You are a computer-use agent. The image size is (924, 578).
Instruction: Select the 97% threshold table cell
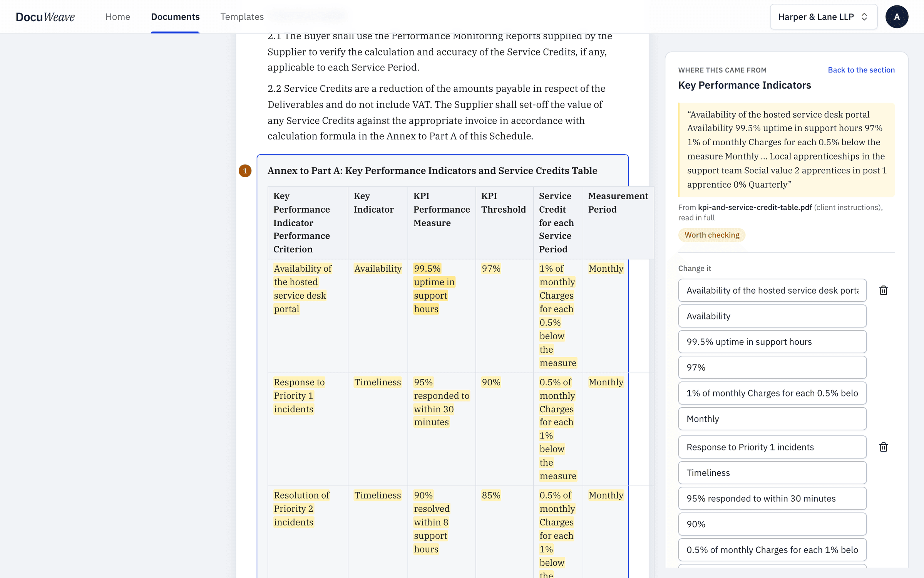click(504, 316)
